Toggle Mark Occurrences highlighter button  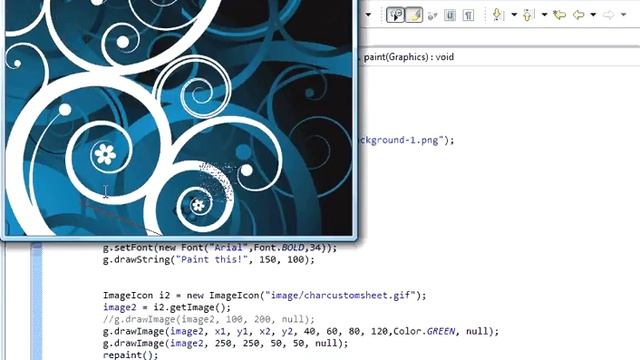[414, 15]
